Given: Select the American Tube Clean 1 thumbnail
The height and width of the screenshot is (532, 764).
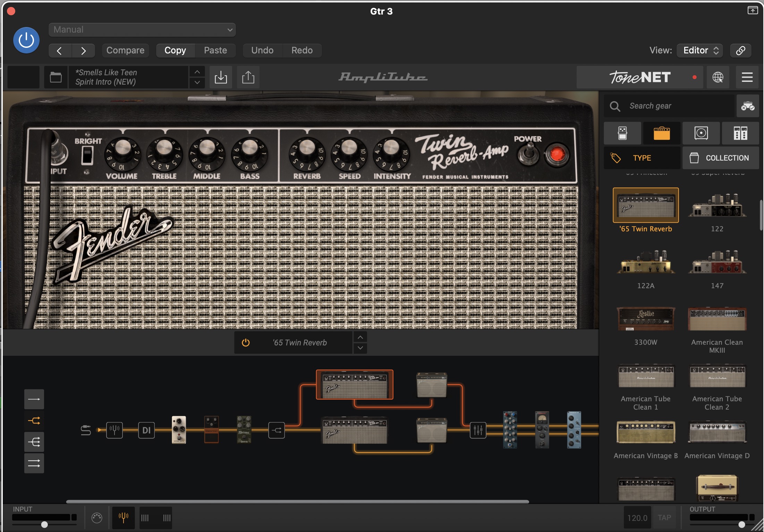Looking at the screenshot, I should [x=646, y=376].
